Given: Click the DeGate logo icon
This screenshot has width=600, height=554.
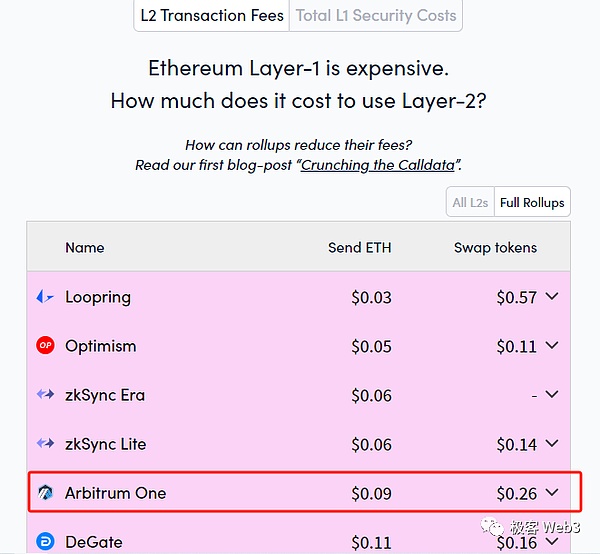Looking at the screenshot, I should [x=45, y=542].
